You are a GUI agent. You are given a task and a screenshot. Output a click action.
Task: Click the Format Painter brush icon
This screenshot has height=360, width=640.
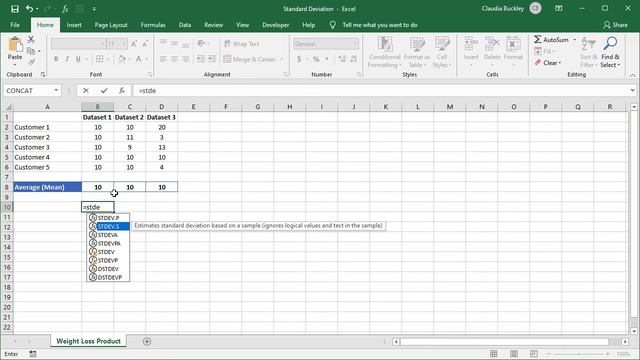point(31,62)
